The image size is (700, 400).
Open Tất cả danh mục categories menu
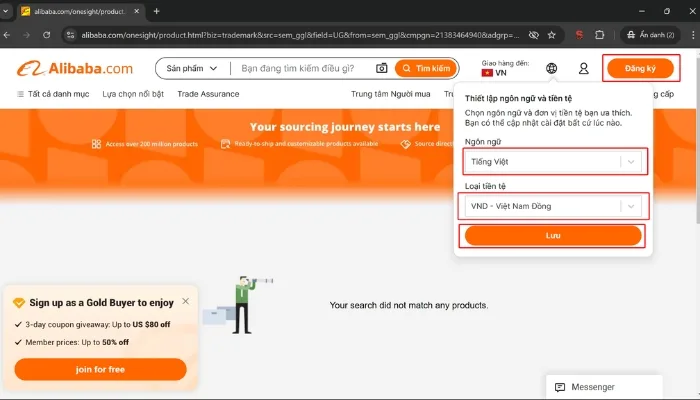[x=53, y=94]
